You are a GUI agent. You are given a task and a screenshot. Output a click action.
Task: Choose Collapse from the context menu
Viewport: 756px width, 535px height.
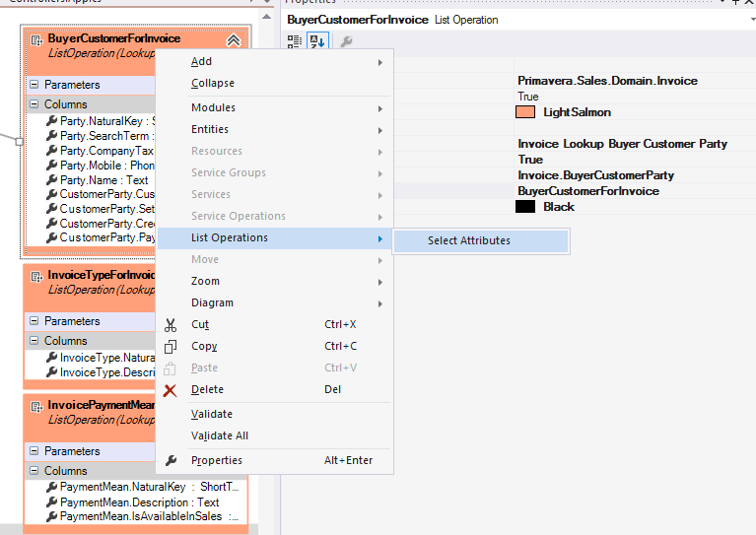click(x=275, y=84)
